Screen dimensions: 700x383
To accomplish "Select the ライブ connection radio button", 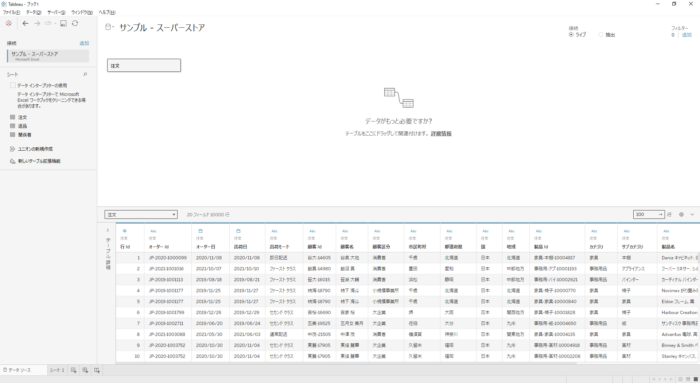I will coord(571,34).
